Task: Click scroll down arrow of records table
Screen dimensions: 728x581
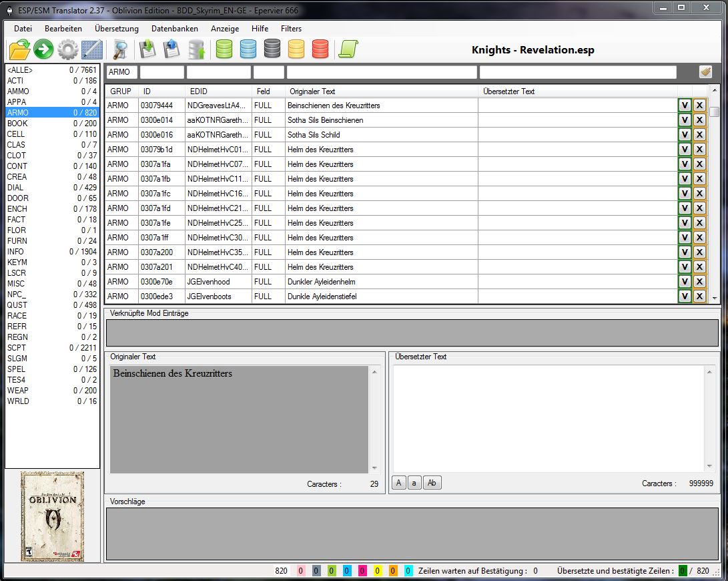Action: point(715,299)
